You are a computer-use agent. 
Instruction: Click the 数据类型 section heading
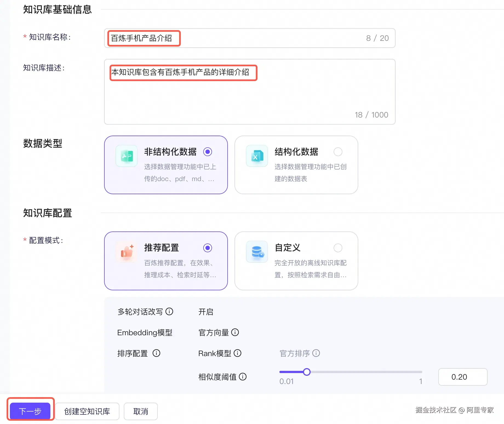[43, 143]
